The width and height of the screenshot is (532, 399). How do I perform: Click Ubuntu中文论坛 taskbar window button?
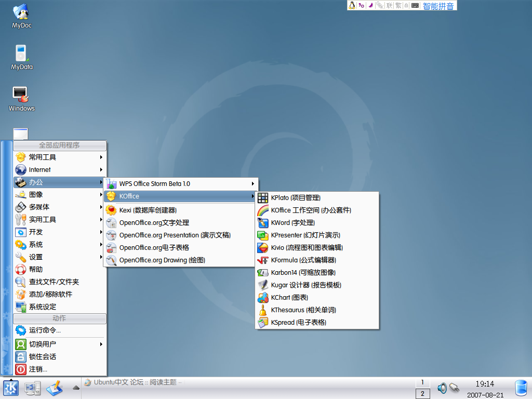click(x=134, y=382)
